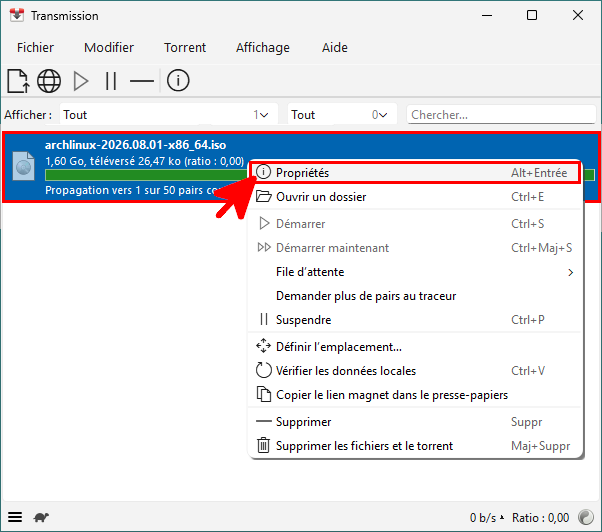Click the Properties info toolbar icon
The image size is (602, 532).
178,81
